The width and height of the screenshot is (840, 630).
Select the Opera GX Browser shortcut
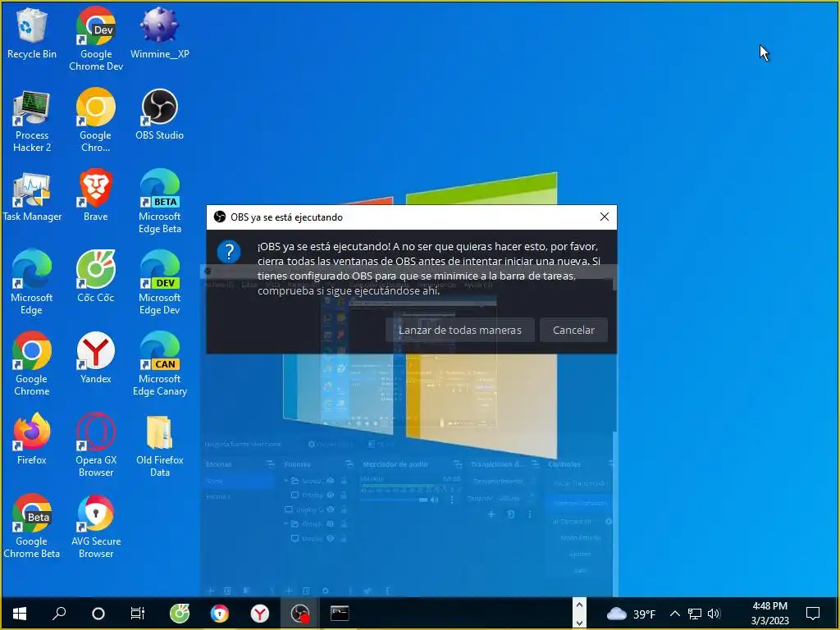pyautogui.click(x=95, y=445)
